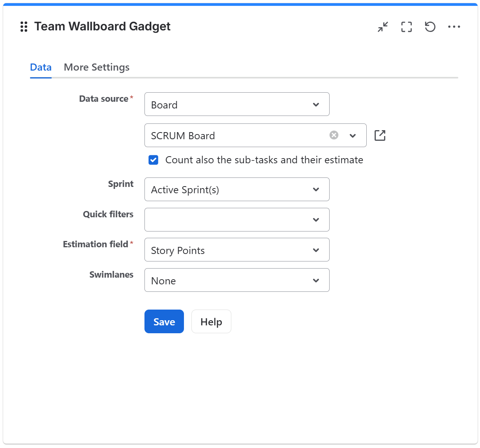The height and width of the screenshot is (448, 480).
Task: Click the Sprint label
Action: click(x=121, y=184)
